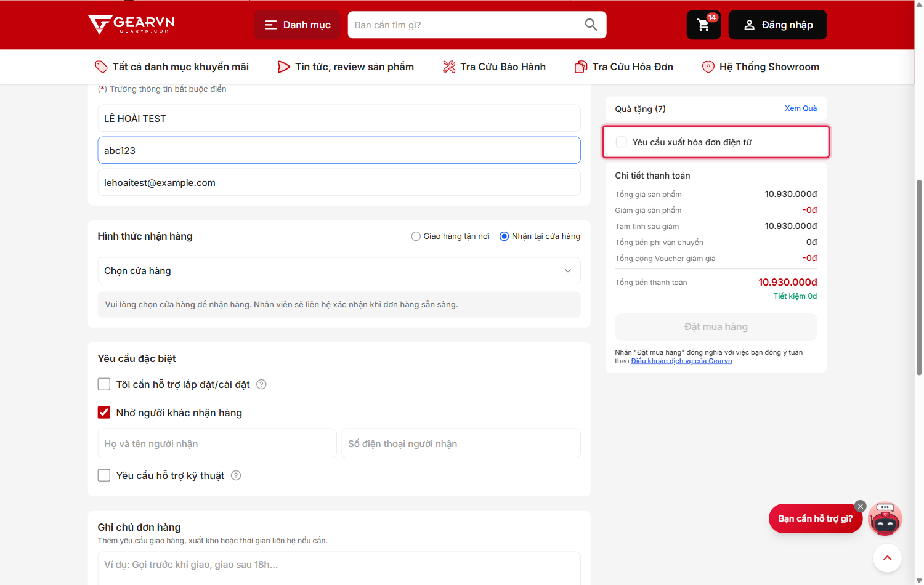Click help icon beside lắp đặt/cài đặt

click(x=261, y=384)
